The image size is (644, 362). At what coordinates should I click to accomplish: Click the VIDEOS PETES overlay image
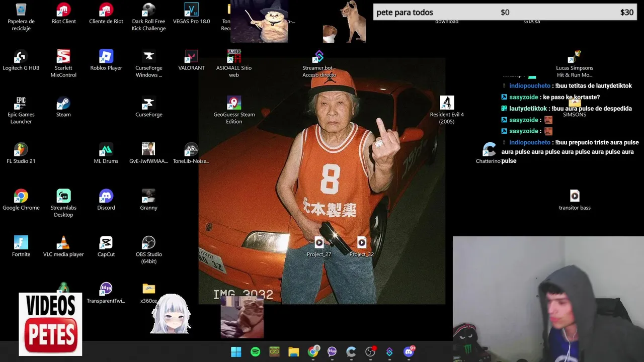(x=50, y=324)
